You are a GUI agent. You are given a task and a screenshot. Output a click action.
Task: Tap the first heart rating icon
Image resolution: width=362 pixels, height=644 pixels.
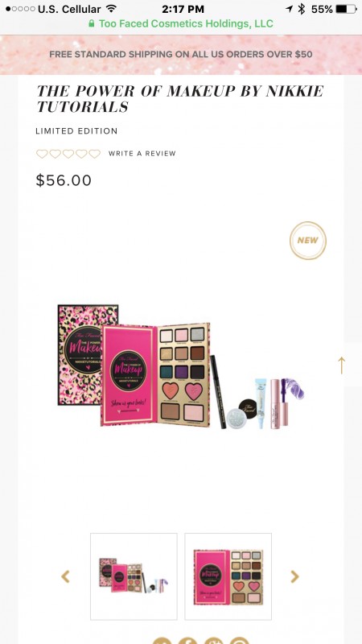click(42, 154)
